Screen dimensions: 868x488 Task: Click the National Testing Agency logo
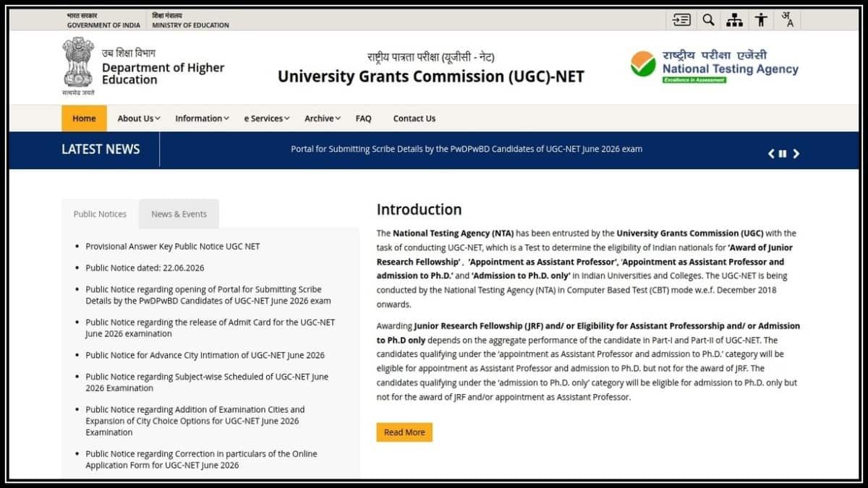click(x=715, y=67)
